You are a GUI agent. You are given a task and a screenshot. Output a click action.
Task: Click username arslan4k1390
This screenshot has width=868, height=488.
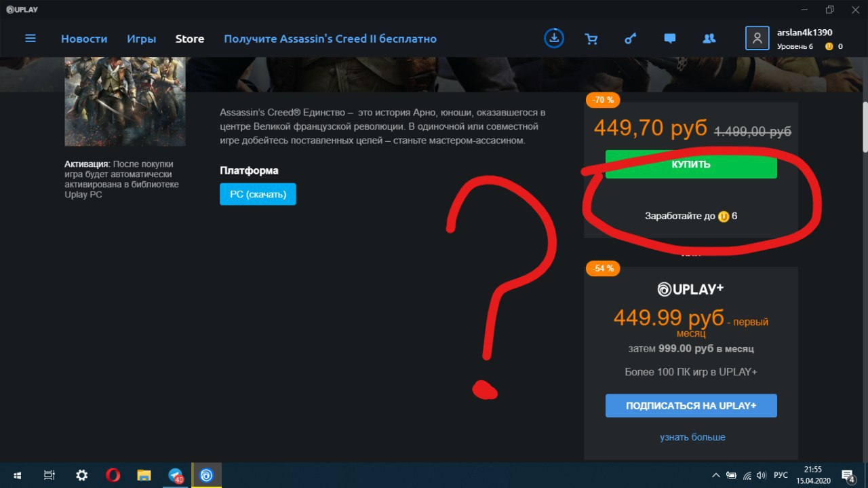[x=804, y=33]
